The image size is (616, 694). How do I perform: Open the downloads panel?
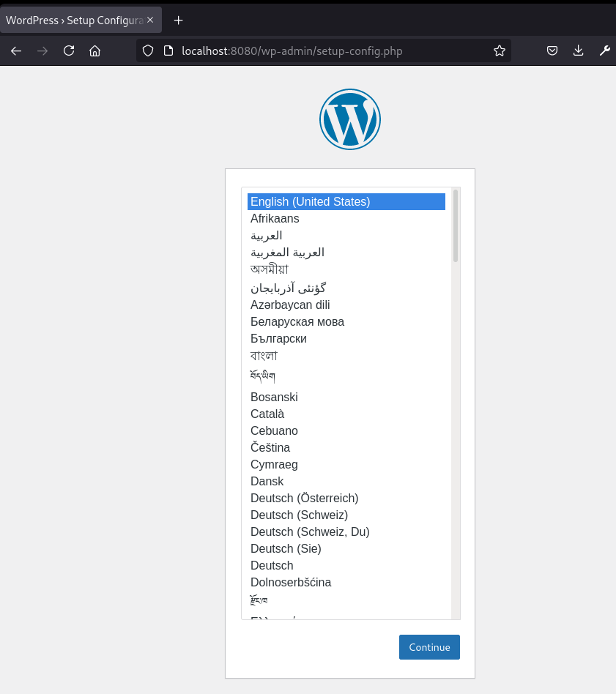tap(578, 51)
